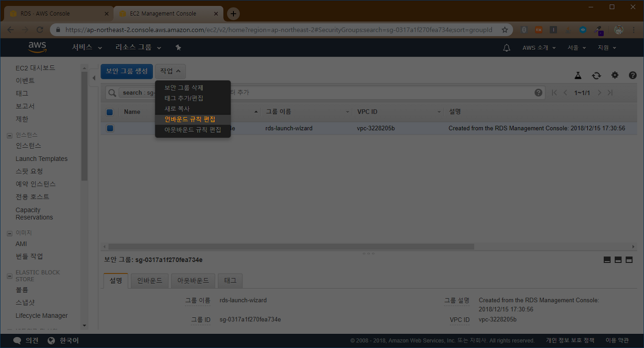Switch to the 인바운드 tab

coord(150,281)
